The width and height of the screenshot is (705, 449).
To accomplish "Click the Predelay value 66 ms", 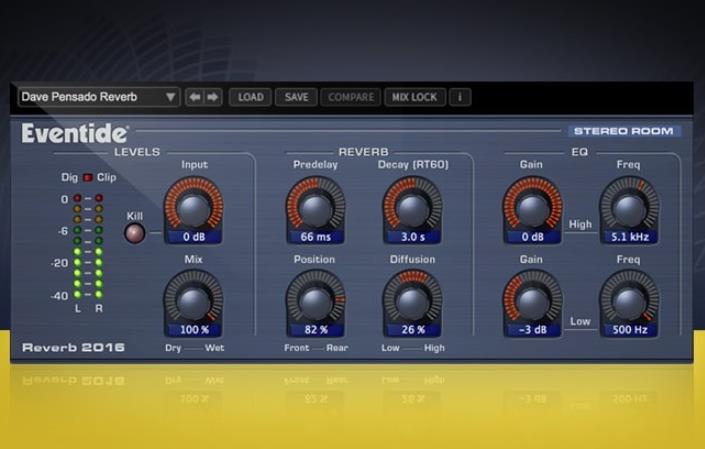I will (x=316, y=237).
